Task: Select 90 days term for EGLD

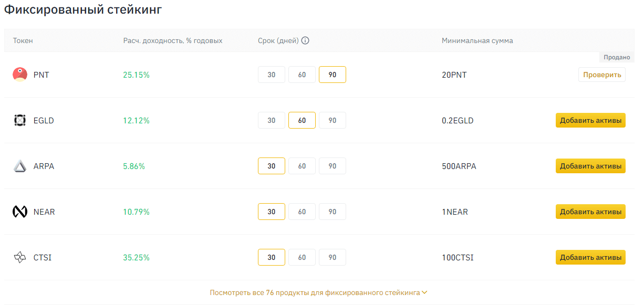Action: click(332, 120)
